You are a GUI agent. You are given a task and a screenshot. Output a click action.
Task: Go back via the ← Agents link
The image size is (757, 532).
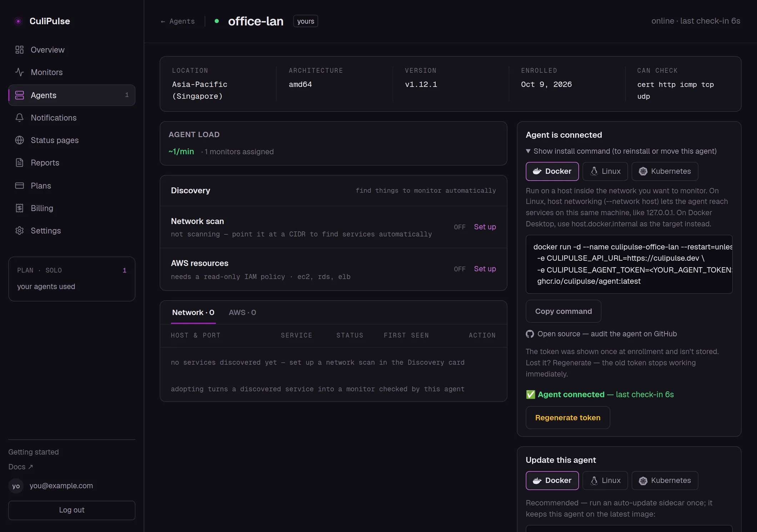[x=178, y=21]
